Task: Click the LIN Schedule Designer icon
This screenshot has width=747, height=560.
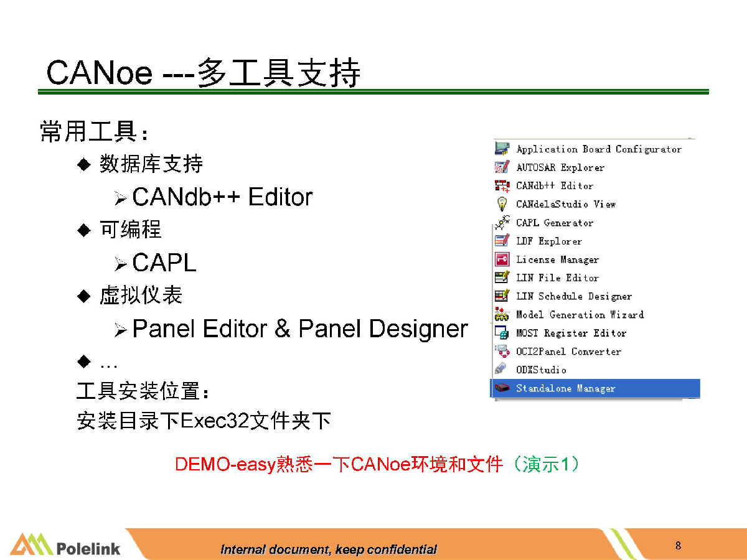Action: tap(502, 296)
